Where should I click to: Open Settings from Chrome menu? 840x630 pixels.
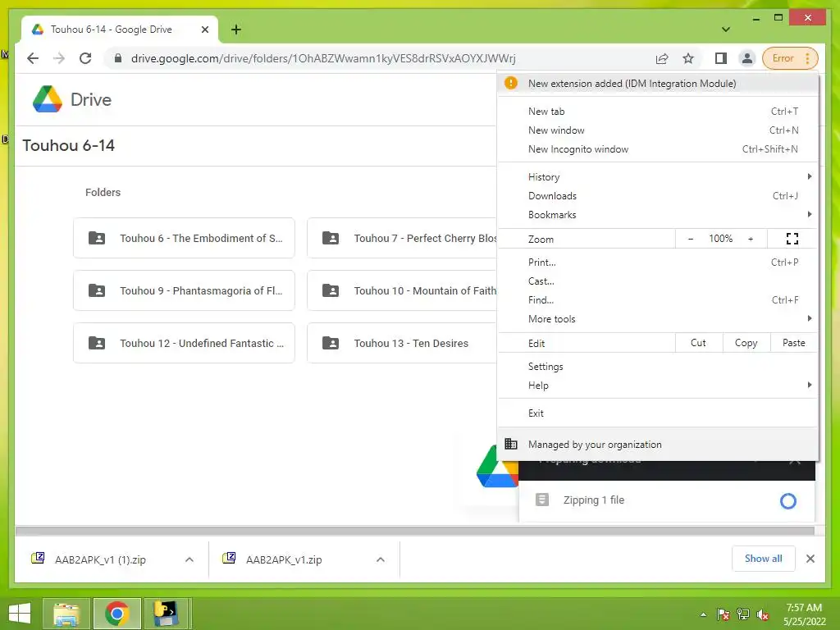point(658,367)
